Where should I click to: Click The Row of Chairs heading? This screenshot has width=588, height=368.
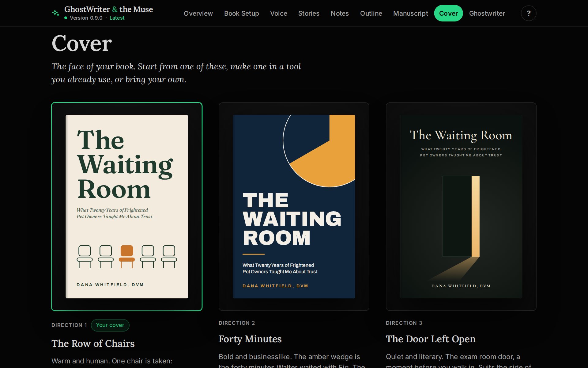(93, 343)
